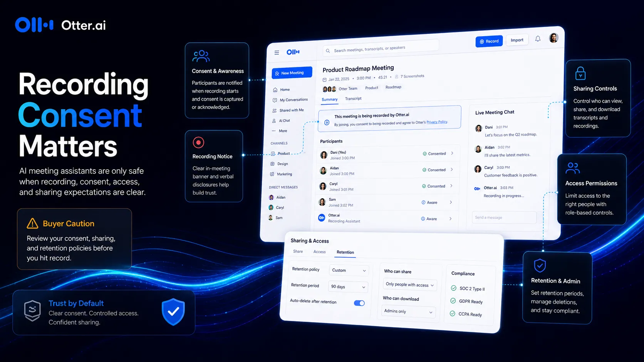Click the Sharing Controls lock icon
Image resolution: width=644 pixels, height=362 pixels.
click(580, 73)
